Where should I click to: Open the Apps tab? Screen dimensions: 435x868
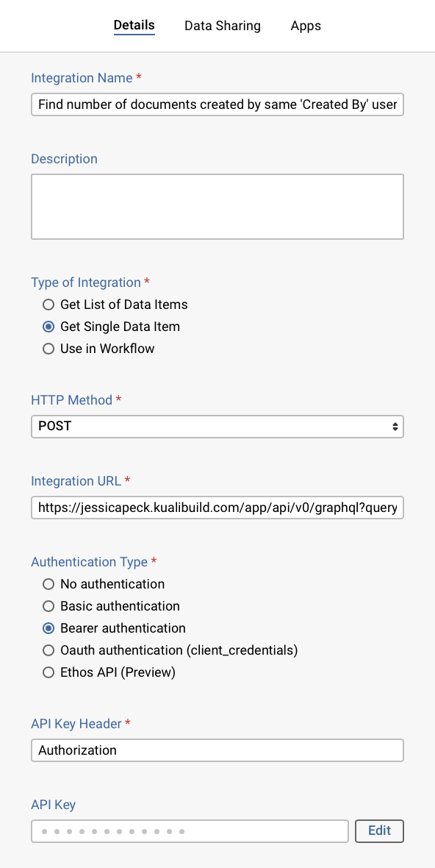tap(306, 26)
